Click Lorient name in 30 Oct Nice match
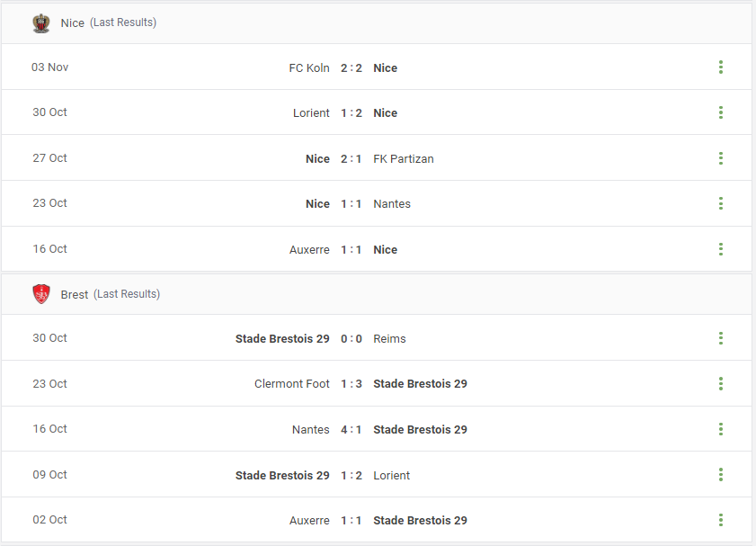 (311, 112)
